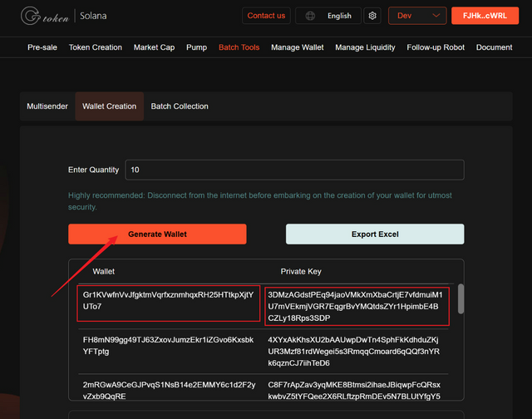Click the Enter Quantity input field
Viewport: 532px width, 419px height.
pyautogui.click(x=294, y=170)
